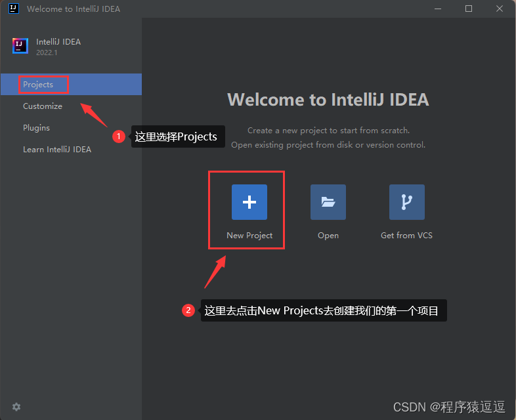Close the Welcome to IntelliJ IDEA window

(500, 9)
